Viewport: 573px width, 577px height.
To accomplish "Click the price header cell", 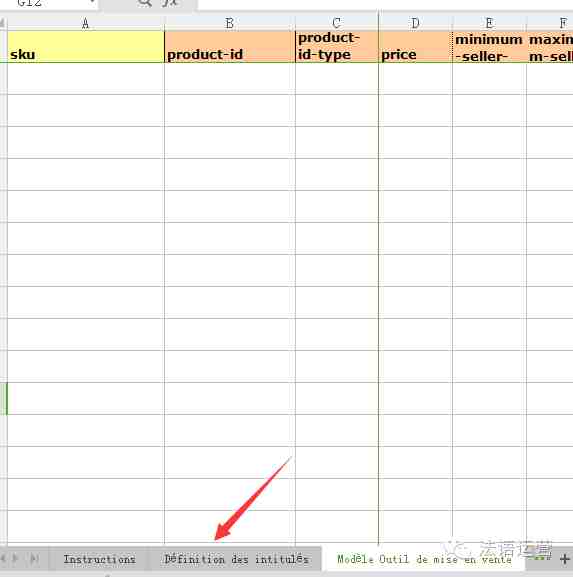I will tap(415, 47).
